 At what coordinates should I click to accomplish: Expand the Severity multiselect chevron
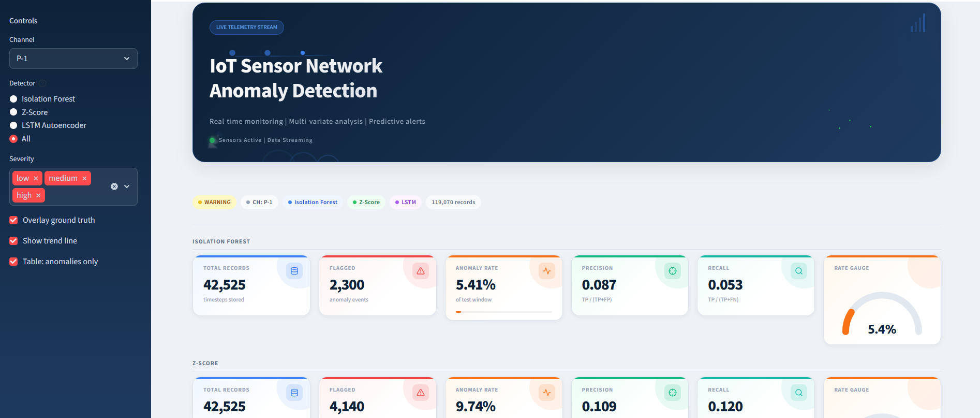click(127, 186)
